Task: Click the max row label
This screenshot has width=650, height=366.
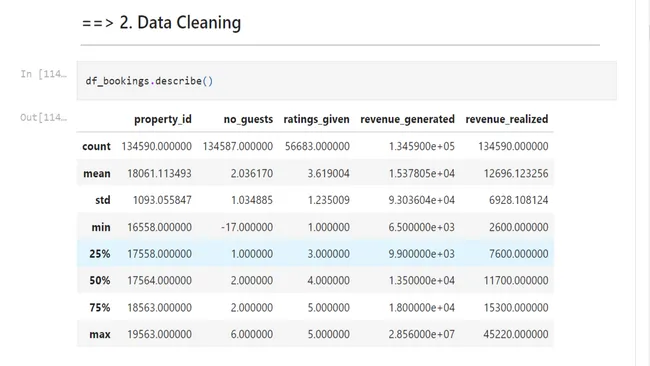Action: pyautogui.click(x=99, y=334)
